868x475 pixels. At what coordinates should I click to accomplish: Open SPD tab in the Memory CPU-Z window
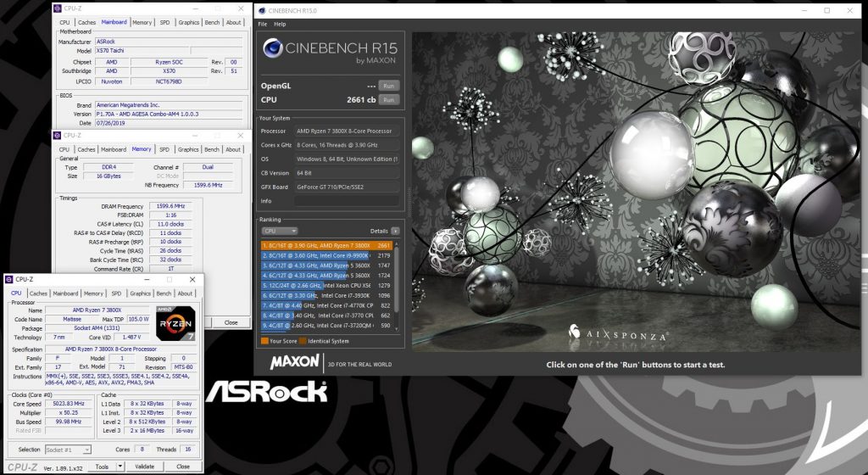164,149
